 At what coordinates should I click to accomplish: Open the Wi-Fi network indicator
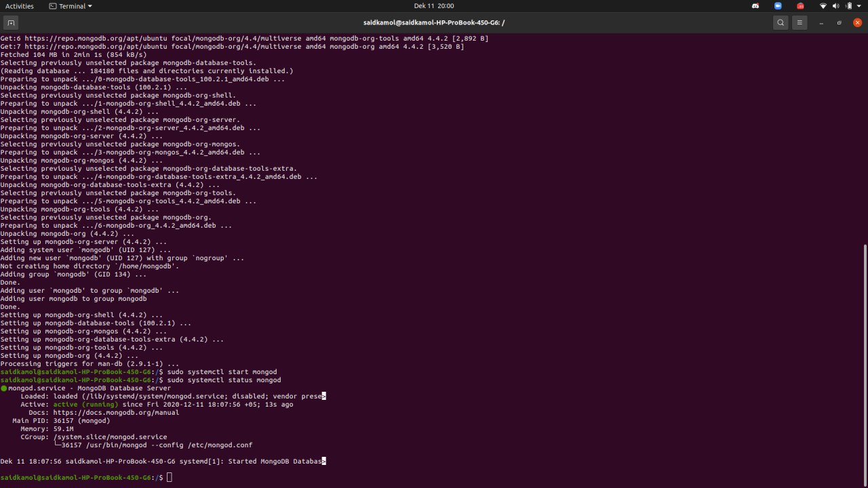pos(823,6)
